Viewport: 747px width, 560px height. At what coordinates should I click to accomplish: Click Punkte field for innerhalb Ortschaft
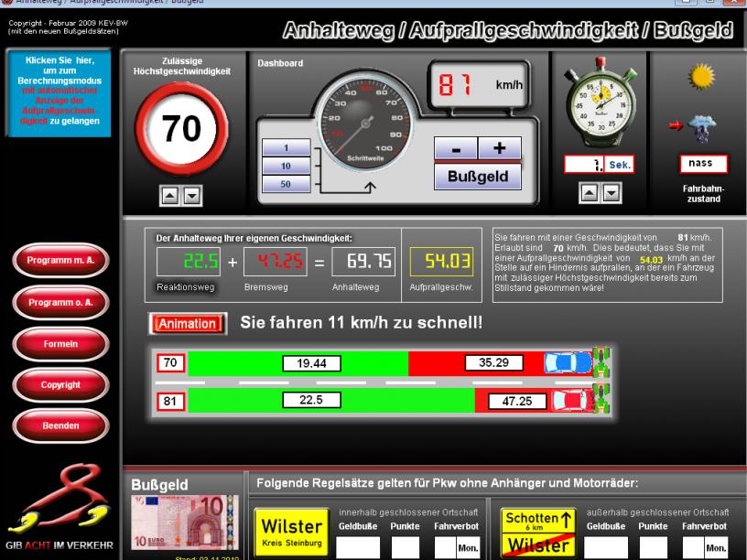coord(405,547)
